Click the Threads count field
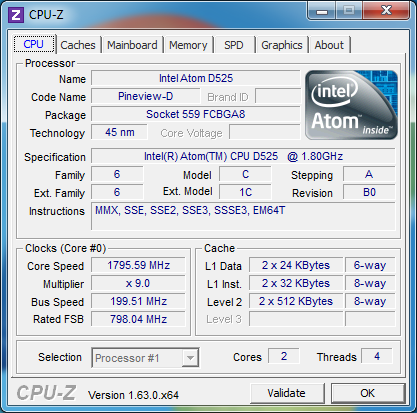 [x=377, y=356]
